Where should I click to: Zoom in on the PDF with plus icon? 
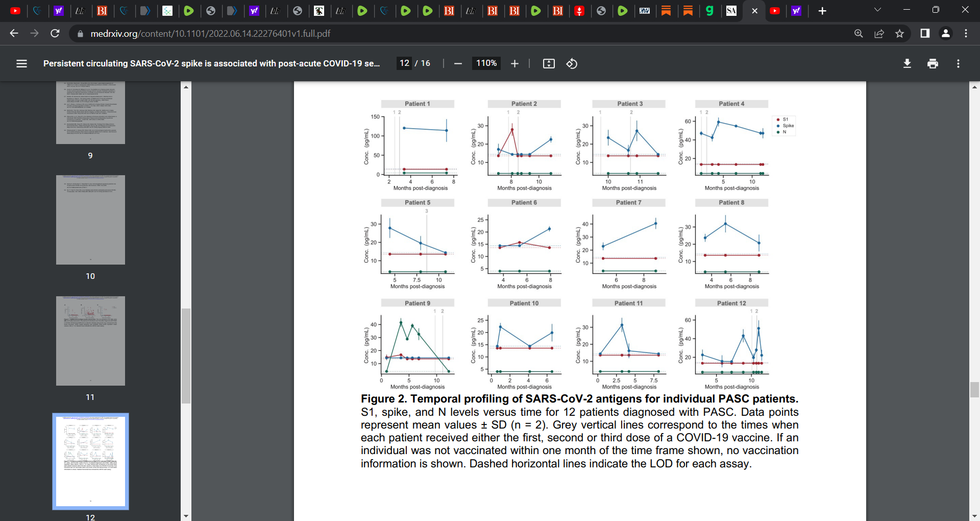[514, 63]
